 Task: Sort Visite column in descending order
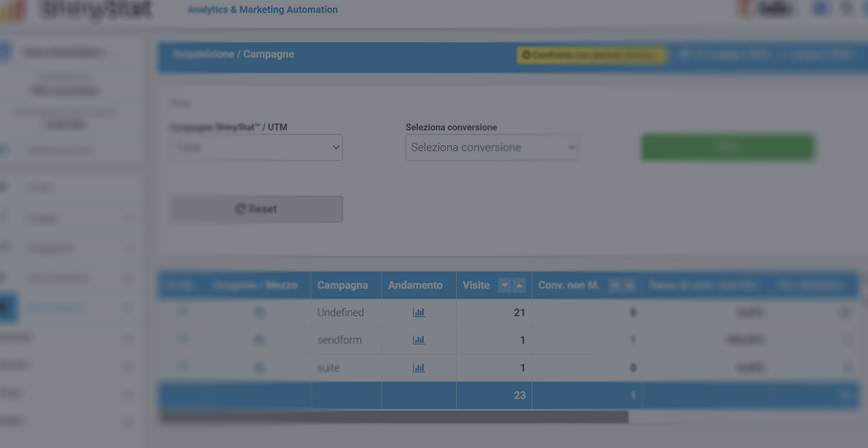[504, 285]
